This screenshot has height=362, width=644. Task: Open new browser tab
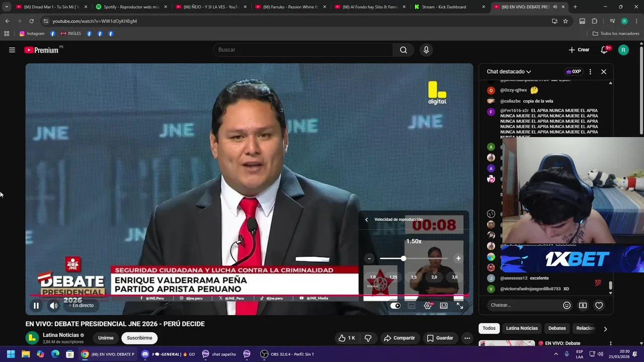(575, 7)
